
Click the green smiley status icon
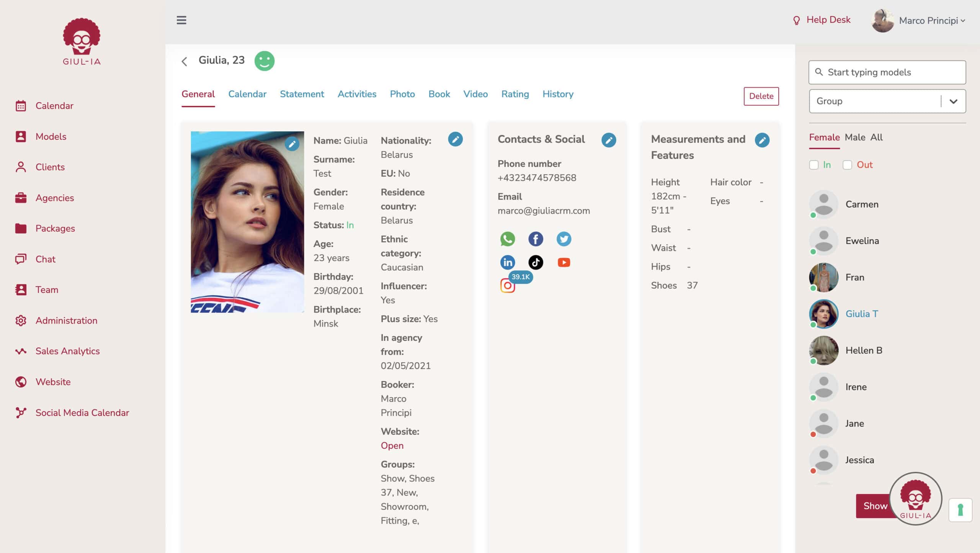(265, 61)
